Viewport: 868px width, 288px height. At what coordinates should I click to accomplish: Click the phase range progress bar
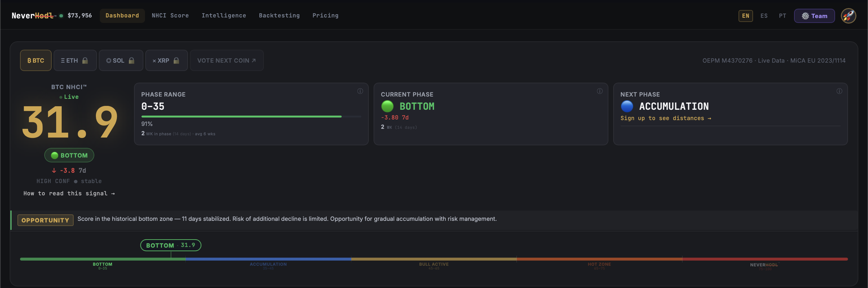click(251, 117)
